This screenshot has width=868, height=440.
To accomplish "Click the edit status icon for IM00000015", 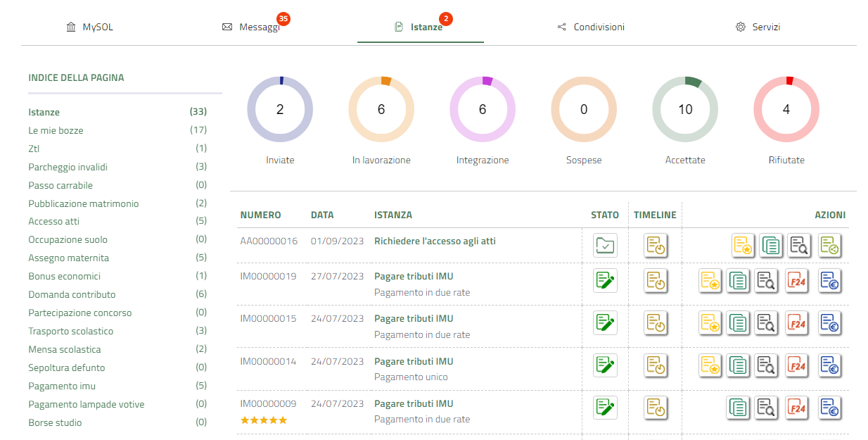I will [605, 323].
